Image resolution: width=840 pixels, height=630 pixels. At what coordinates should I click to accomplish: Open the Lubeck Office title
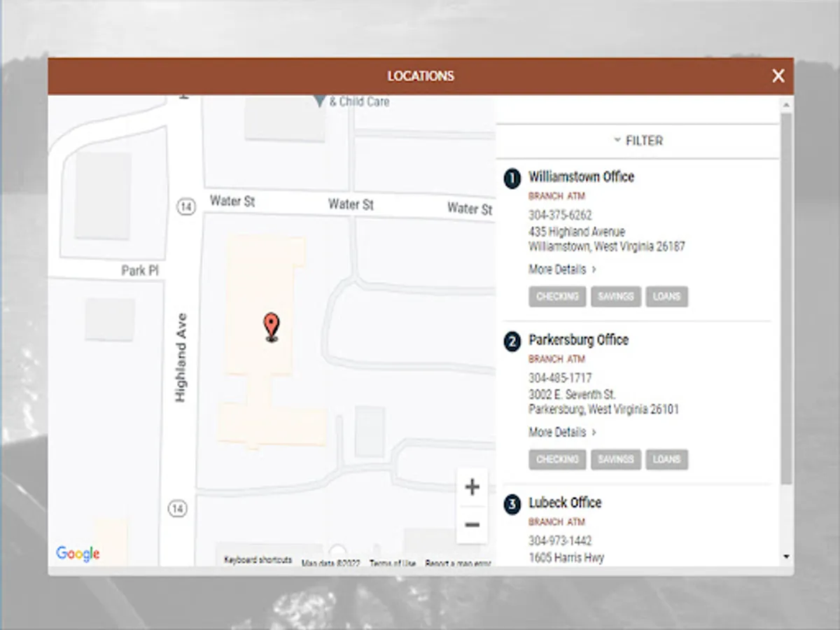(565, 503)
